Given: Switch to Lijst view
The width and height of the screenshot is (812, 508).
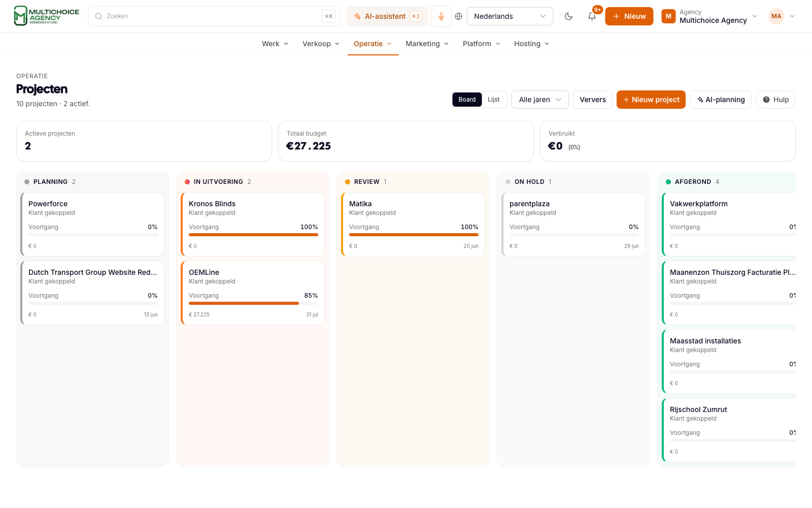Looking at the screenshot, I should coord(494,100).
